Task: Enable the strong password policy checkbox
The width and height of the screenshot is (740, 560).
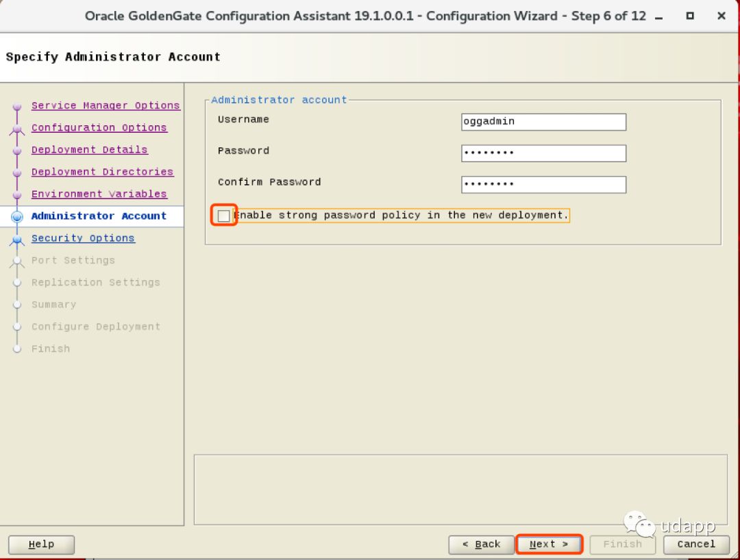Action: coord(223,216)
